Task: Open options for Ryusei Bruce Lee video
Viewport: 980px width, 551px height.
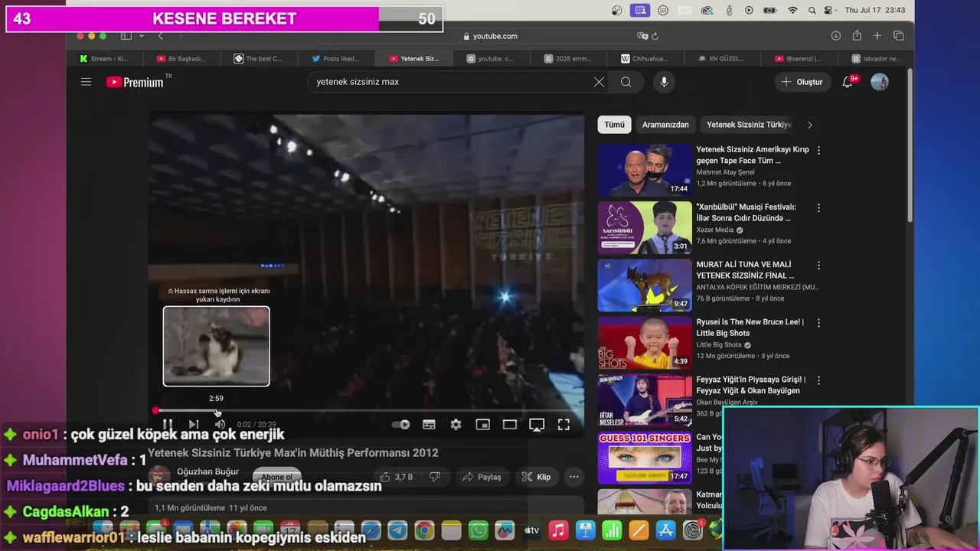Action: pyautogui.click(x=818, y=323)
